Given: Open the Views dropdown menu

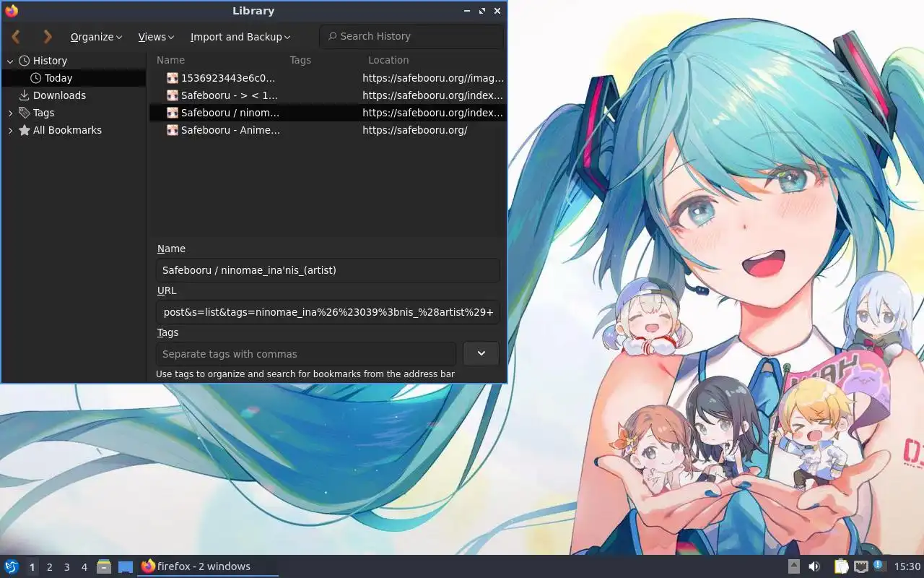Looking at the screenshot, I should tap(156, 37).
